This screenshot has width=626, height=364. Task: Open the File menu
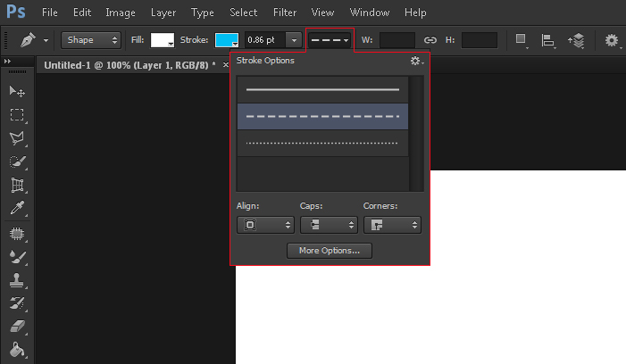(50, 12)
